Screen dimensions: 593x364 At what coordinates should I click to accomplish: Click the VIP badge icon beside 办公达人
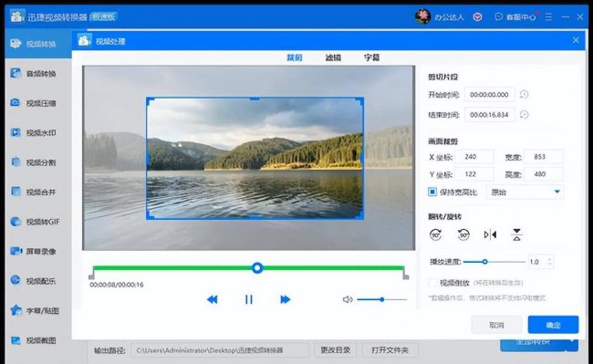point(478,17)
